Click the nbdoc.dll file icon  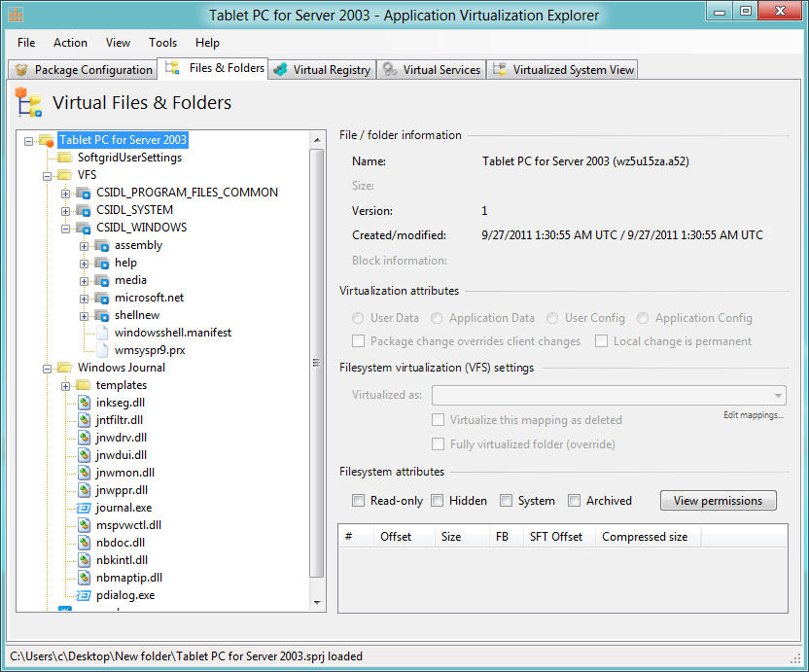tap(84, 543)
